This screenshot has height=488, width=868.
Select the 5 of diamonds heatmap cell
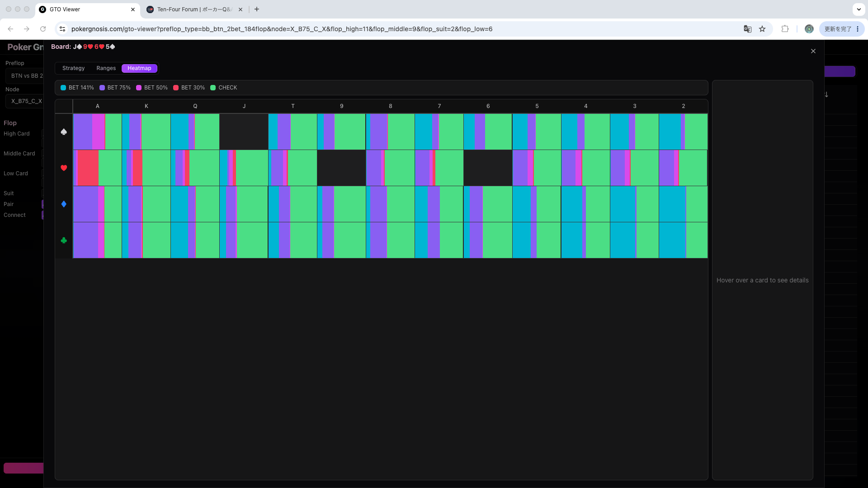pos(537,204)
